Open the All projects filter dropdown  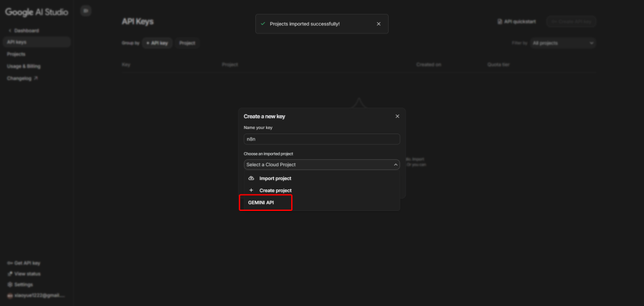point(562,43)
